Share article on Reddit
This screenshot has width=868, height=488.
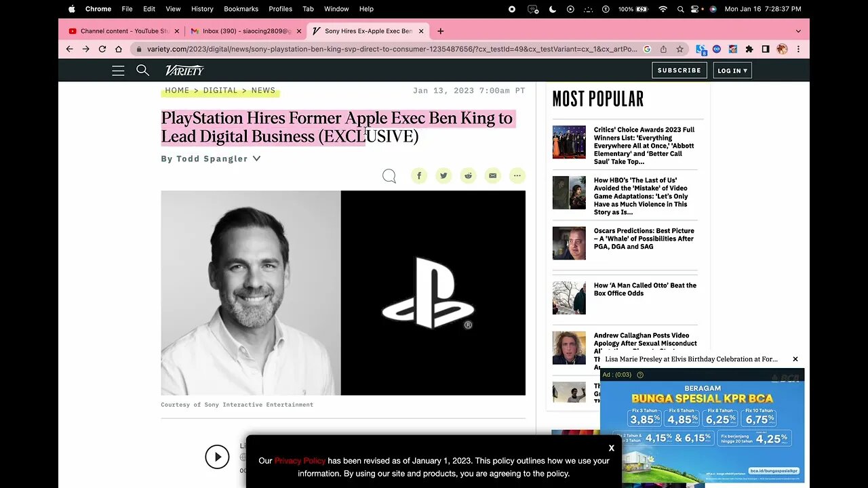point(468,176)
